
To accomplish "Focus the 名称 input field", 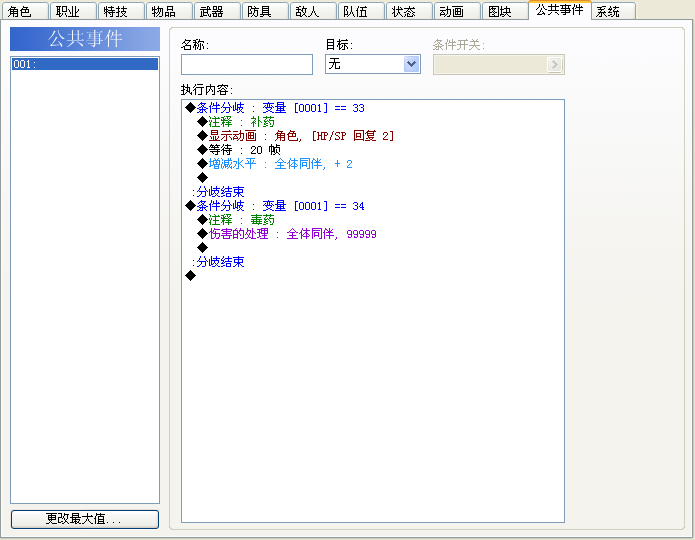I will point(247,64).
